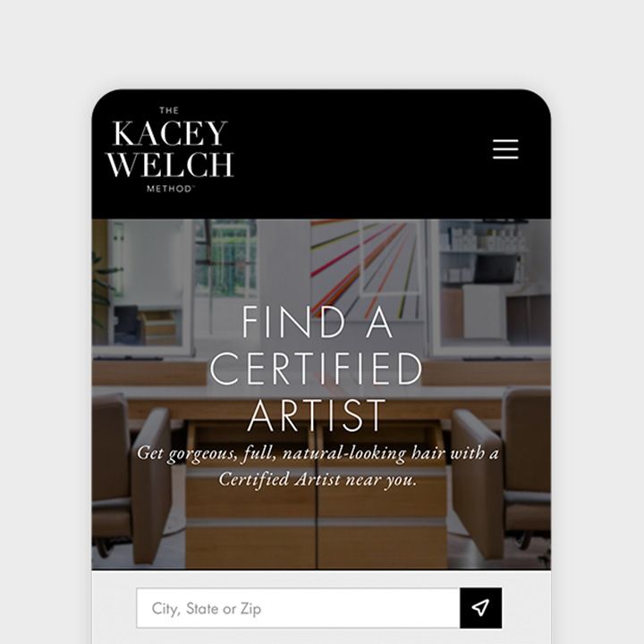
Task: Click the word WELCH in the logo
Action: click(170, 165)
